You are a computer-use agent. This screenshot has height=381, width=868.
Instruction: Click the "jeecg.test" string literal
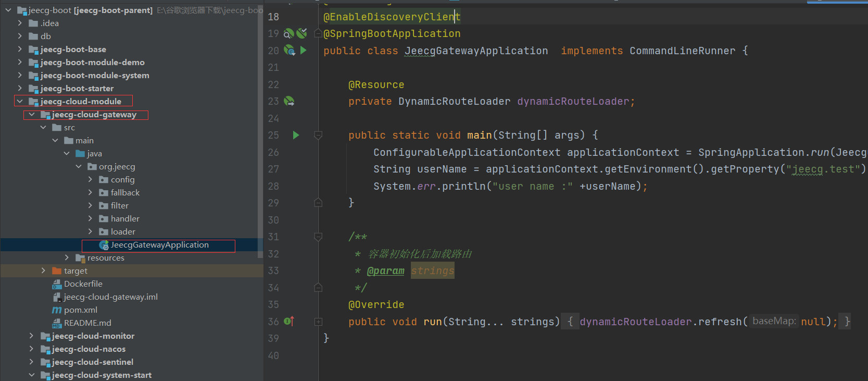(823, 169)
